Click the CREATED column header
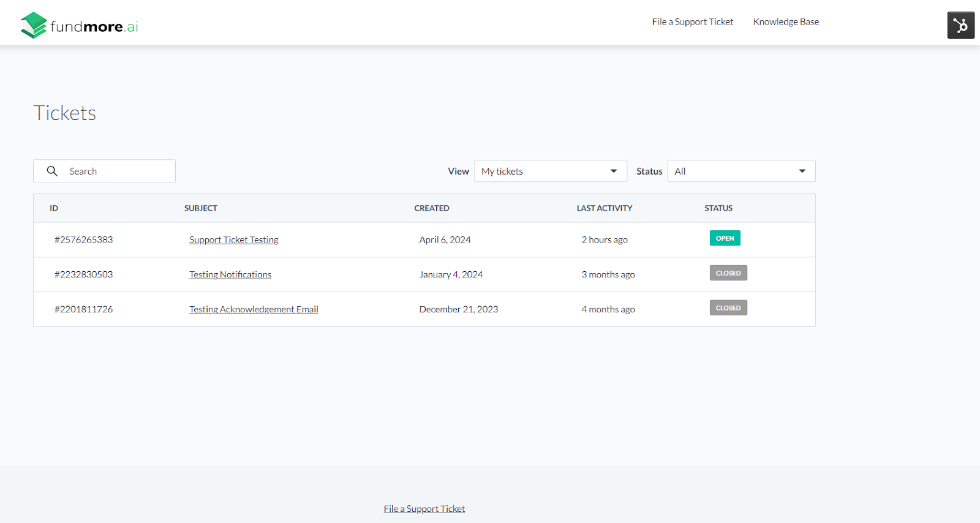 pos(431,208)
